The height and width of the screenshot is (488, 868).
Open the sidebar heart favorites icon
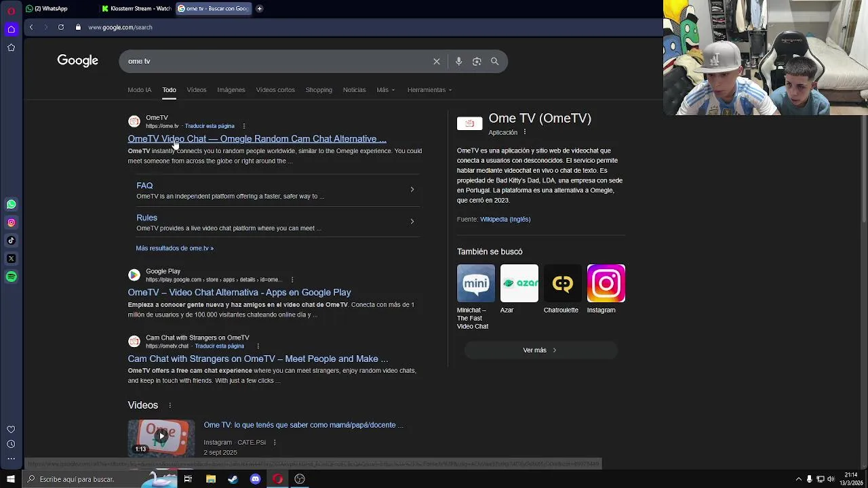[x=11, y=430]
